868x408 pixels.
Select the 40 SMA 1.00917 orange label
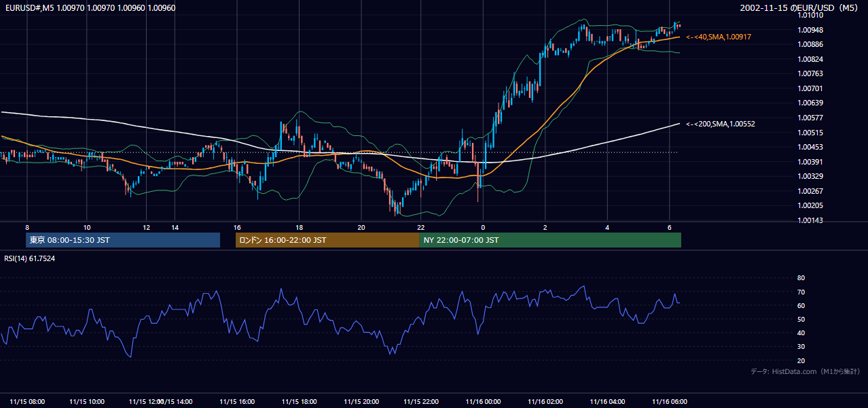tap(719, 37)
